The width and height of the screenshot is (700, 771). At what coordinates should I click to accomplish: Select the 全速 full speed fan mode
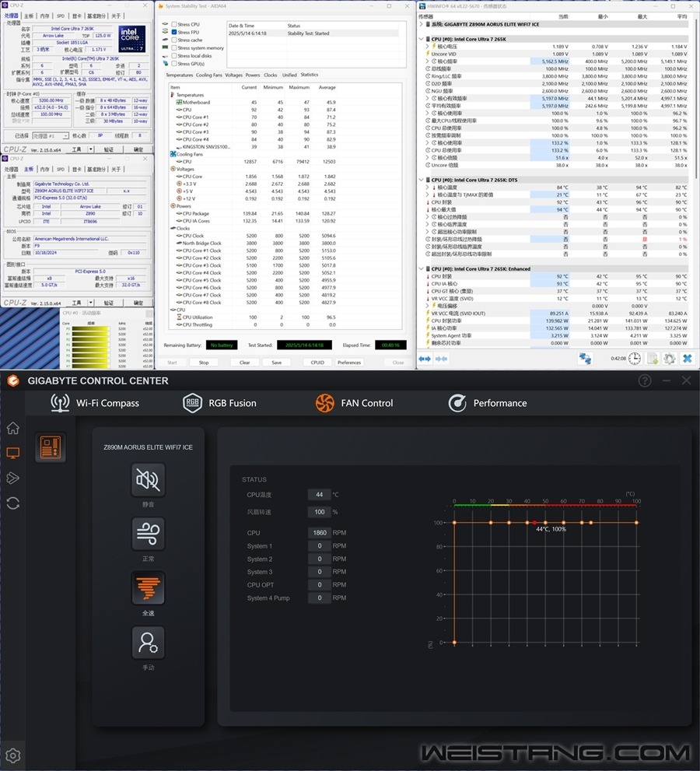tap(148, 589)
